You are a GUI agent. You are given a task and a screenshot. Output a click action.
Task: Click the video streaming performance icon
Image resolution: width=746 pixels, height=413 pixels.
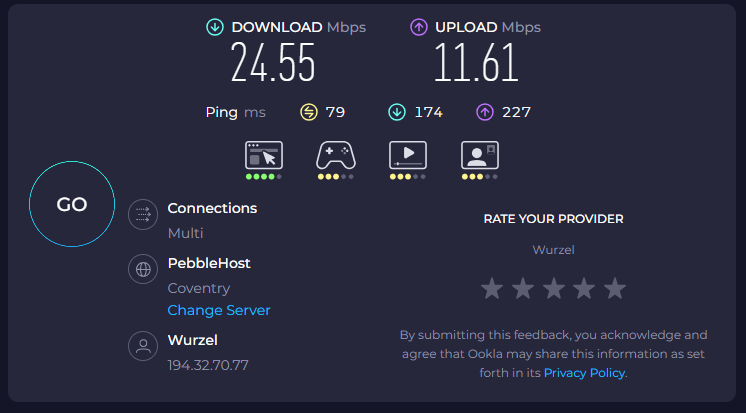408,155
